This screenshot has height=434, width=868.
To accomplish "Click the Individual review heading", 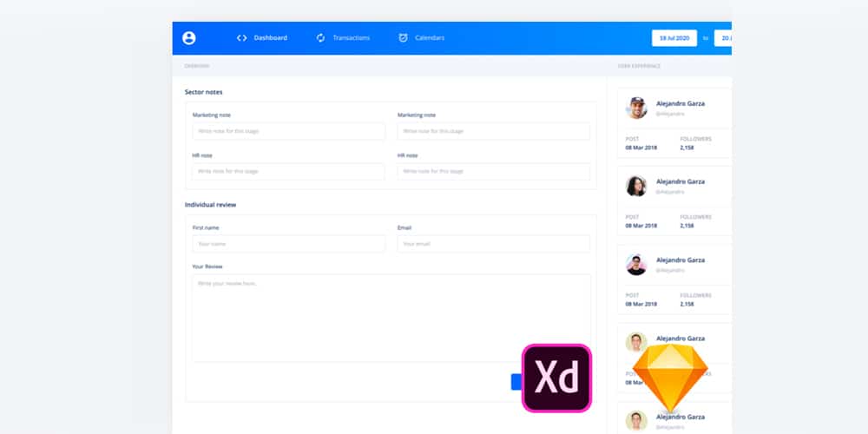I will [x=210, y=205].
